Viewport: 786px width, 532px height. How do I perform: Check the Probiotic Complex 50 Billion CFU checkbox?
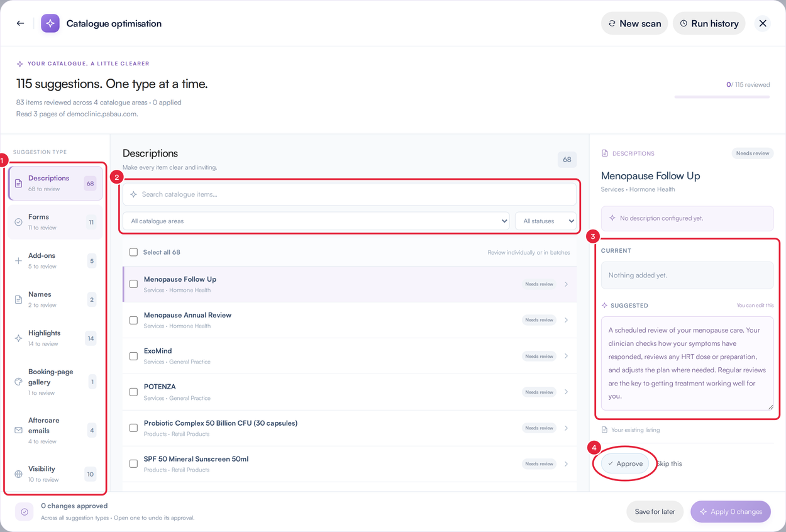coord(133,428)
